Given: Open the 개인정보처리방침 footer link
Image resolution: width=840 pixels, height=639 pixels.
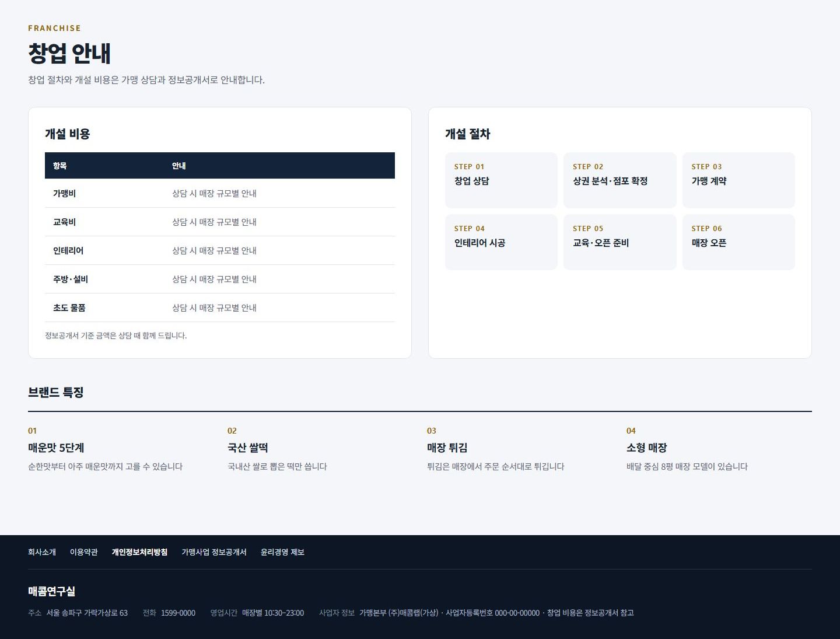Looking at the screenshot, I should [x=139, y=552].
